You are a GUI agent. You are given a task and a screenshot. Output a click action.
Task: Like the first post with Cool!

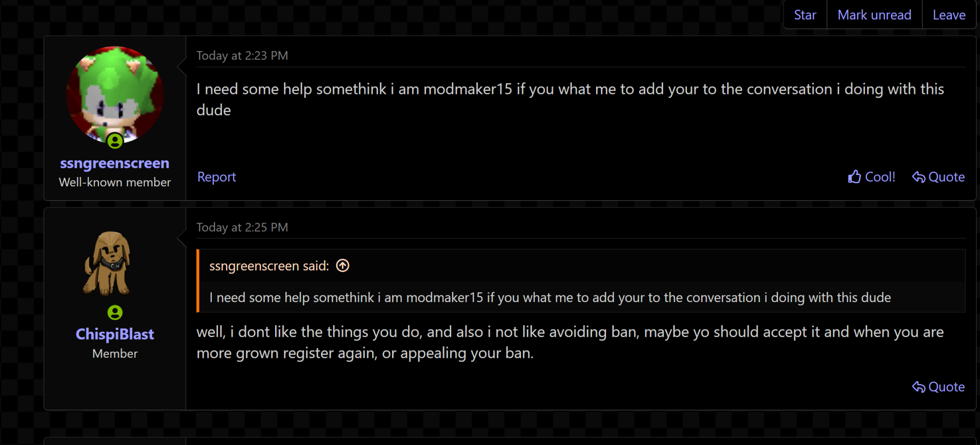(x=872, y=177)
